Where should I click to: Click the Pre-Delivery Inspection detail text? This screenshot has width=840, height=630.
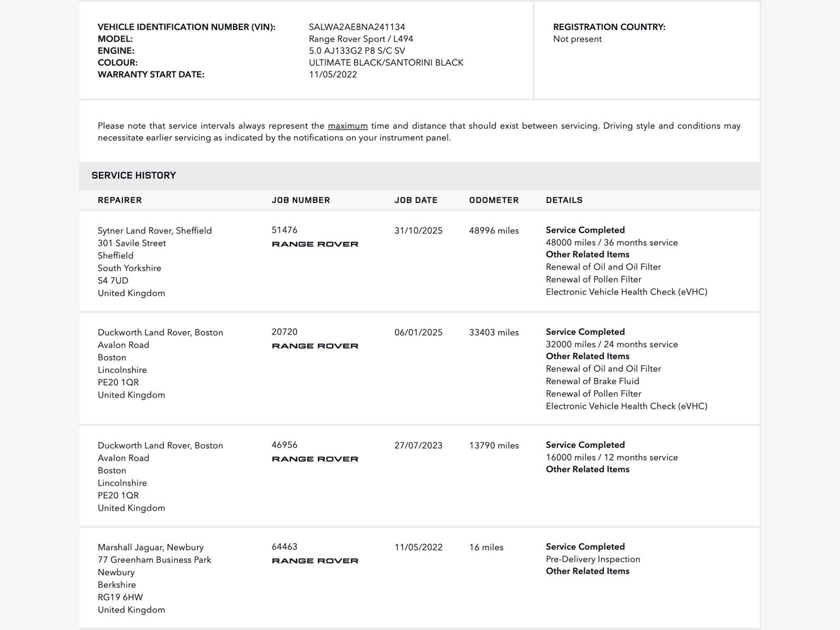click(593, 559)
